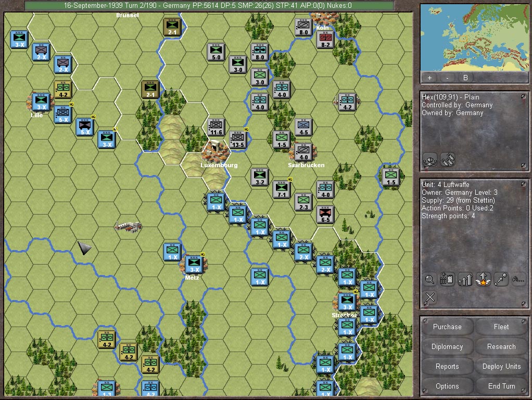Click 'Controlled by: Germany' text

coord(457,105)
